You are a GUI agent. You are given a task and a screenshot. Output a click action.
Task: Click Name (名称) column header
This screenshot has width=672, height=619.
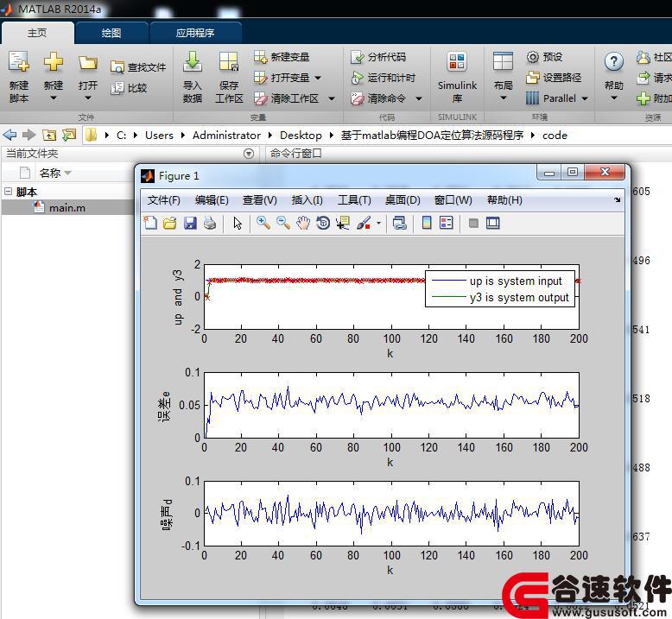(50, 173)
